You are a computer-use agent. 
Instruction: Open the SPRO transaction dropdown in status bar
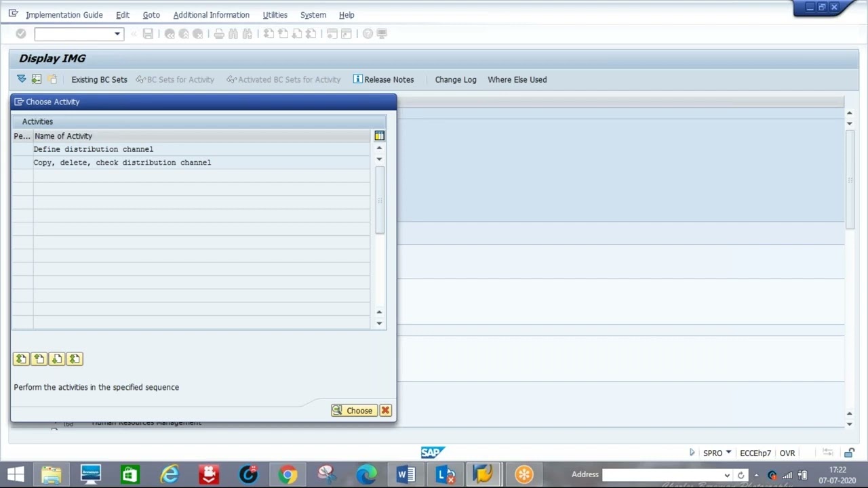click(728, 452)
